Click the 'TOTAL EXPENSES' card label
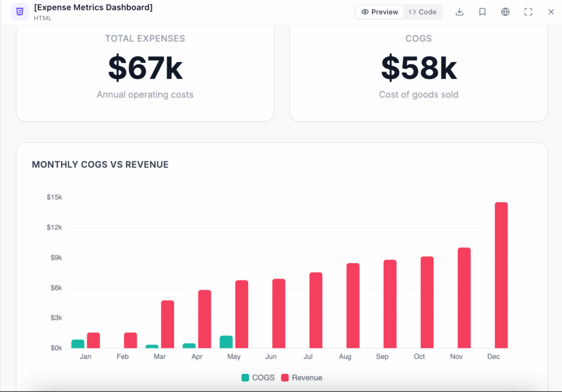The width and height of the screenshot is (562, 392). click(x=145, y=38)
